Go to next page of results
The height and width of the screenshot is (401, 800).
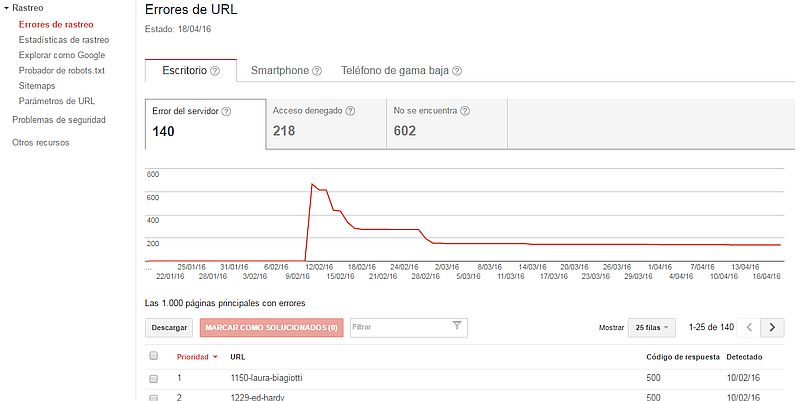(772, 328)
